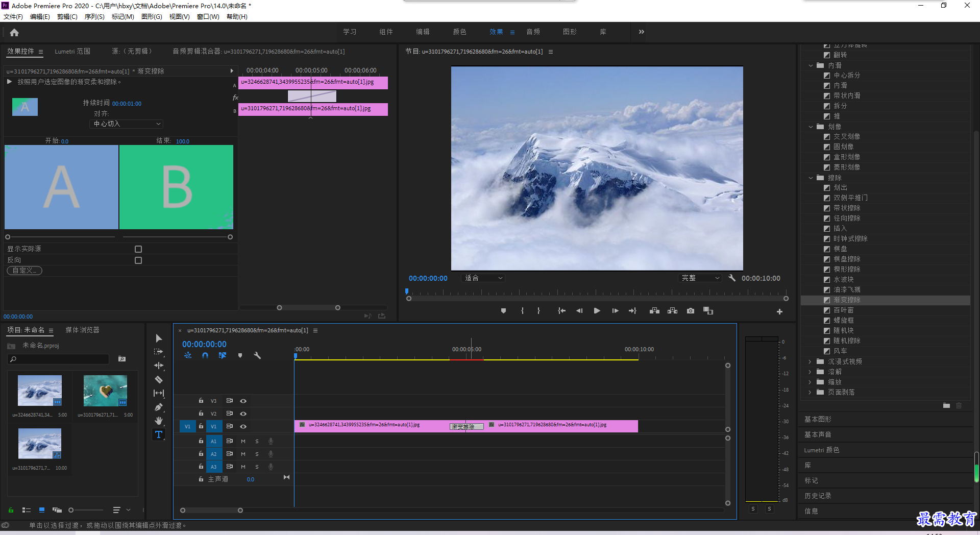Open monitor settings wrench icon
This screenshot has height=535, width=980.
click(x=732, y=278)
